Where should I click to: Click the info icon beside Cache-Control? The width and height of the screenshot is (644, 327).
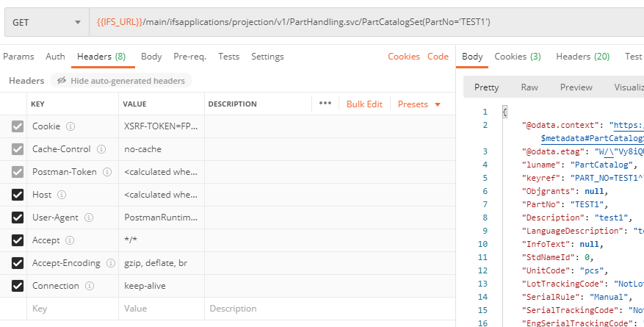101,149
